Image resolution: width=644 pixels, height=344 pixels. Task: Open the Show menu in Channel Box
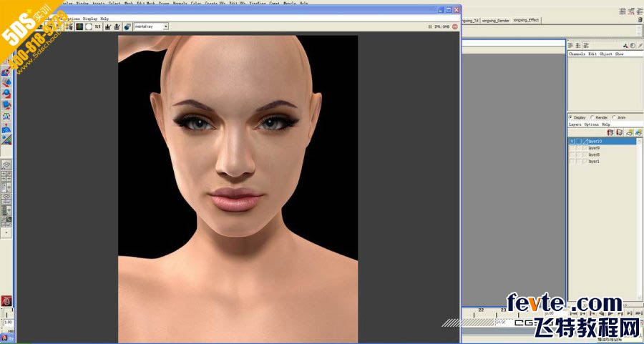[619, 54]
